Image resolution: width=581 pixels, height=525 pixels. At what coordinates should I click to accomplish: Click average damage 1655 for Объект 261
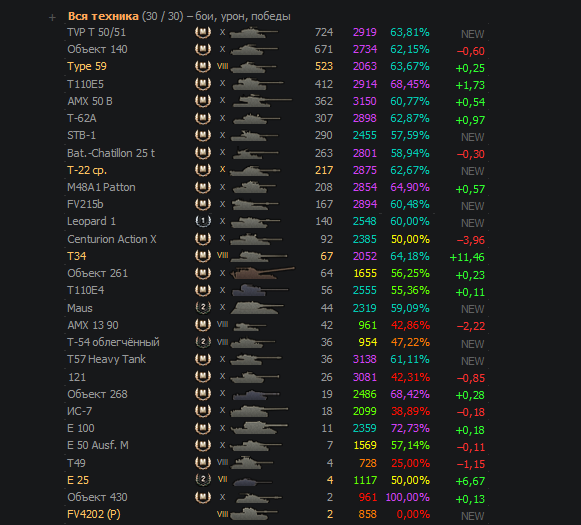[365, 273]
